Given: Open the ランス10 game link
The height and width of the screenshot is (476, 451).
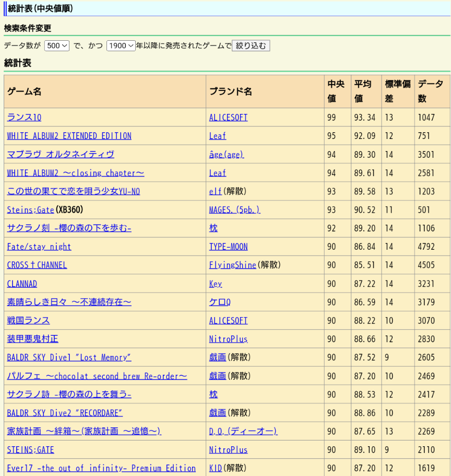Looking at the screenshot, I should pyautogui.click(x=24, y=118).
